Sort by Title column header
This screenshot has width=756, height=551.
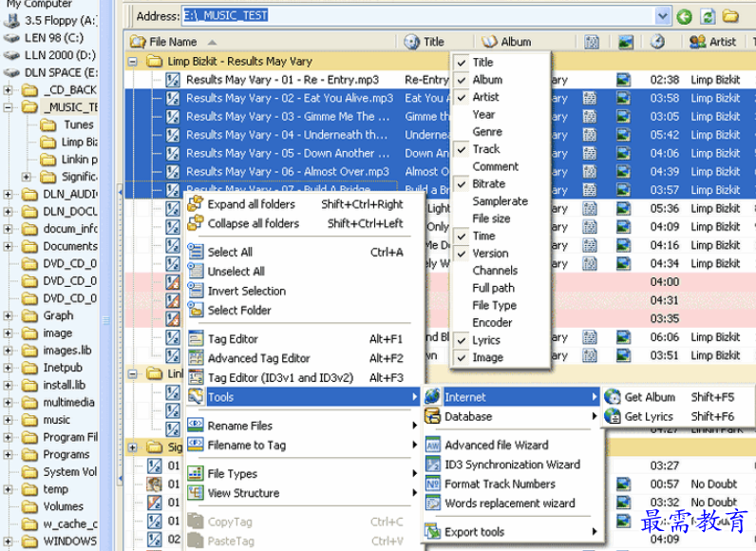click(435, 42)
